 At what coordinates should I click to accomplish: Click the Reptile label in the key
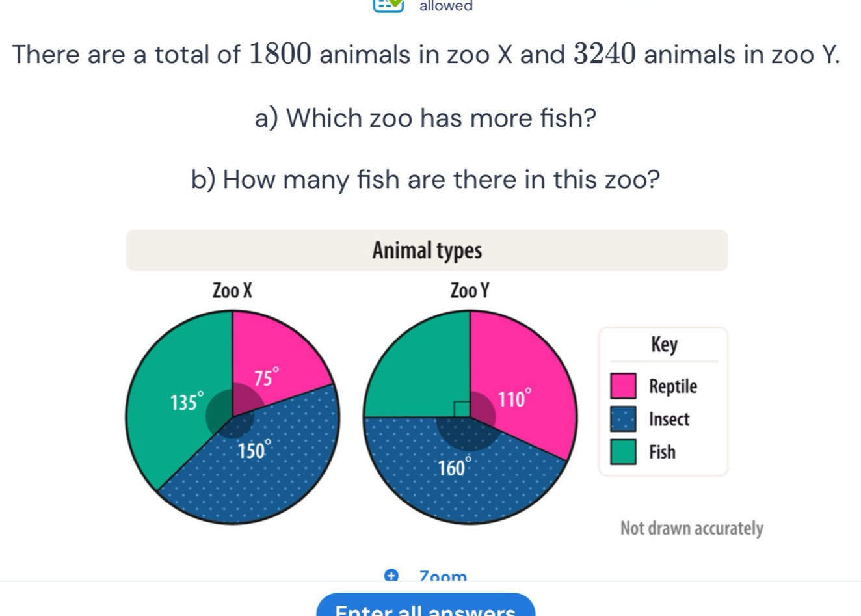pyautogui.click(x=672, y=386)
